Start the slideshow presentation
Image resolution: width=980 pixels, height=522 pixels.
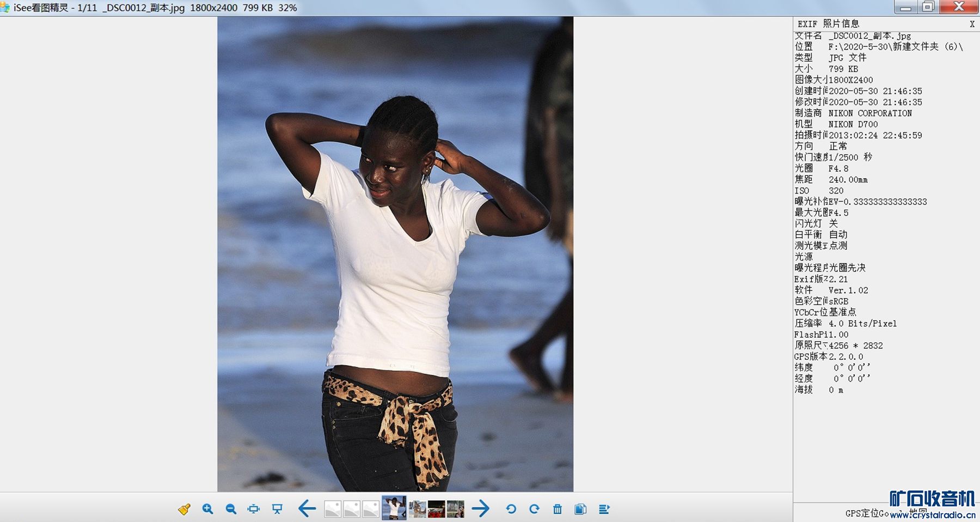[x=277, y=509]
